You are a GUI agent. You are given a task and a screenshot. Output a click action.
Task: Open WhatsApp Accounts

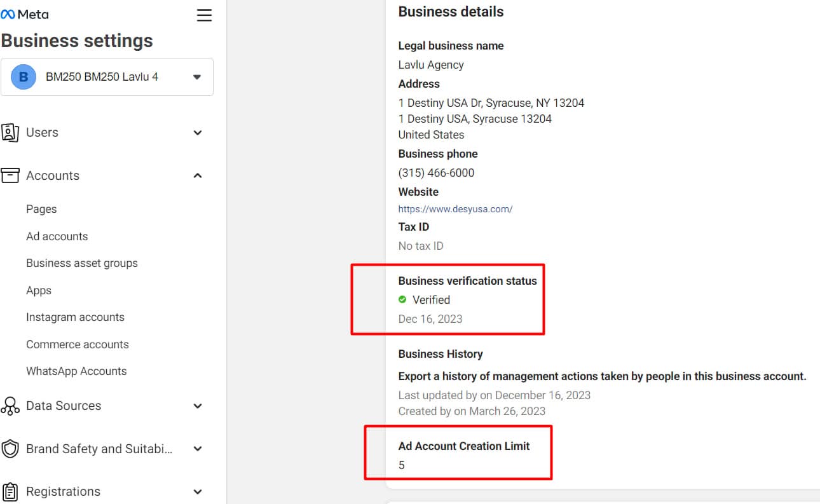[76, 371]
